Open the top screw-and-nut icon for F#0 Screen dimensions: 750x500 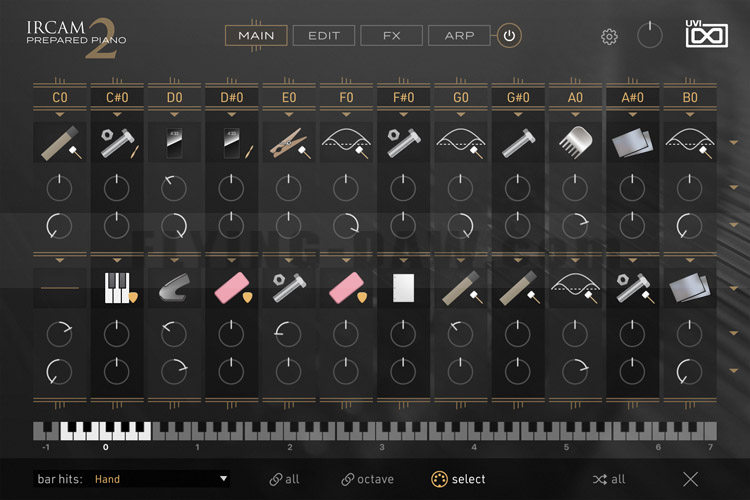[x=403, y=143]
